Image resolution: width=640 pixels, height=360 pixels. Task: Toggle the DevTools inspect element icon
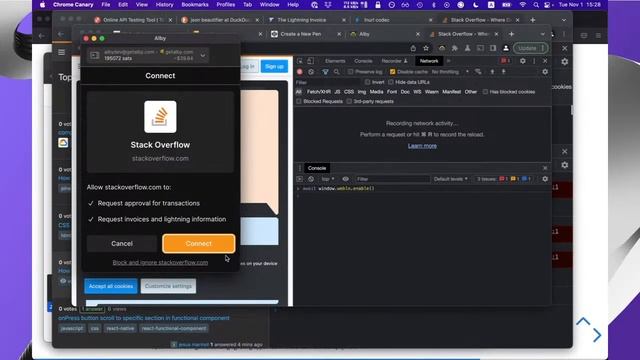click(x=300, y=61)
